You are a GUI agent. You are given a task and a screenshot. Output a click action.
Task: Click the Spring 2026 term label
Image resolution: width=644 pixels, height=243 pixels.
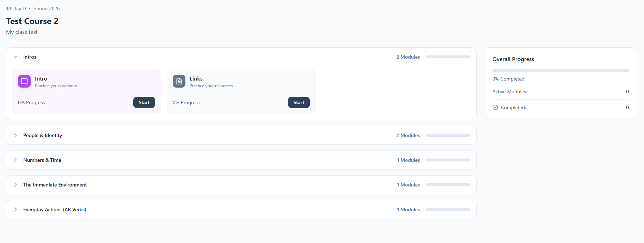(47, 8)
